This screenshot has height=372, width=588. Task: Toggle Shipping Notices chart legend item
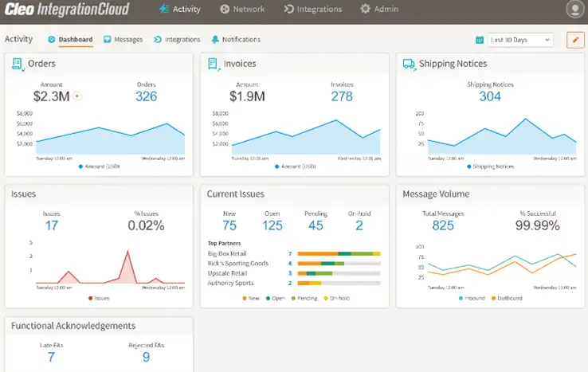pyautogui.click(x=490, y=166)
